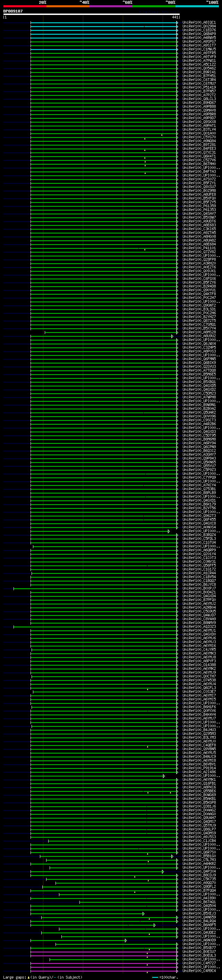Select the orange ~40% identity legend segment
Image resolution: width=222 pixels, height=980 pixels.
click(x=68, y=6)
